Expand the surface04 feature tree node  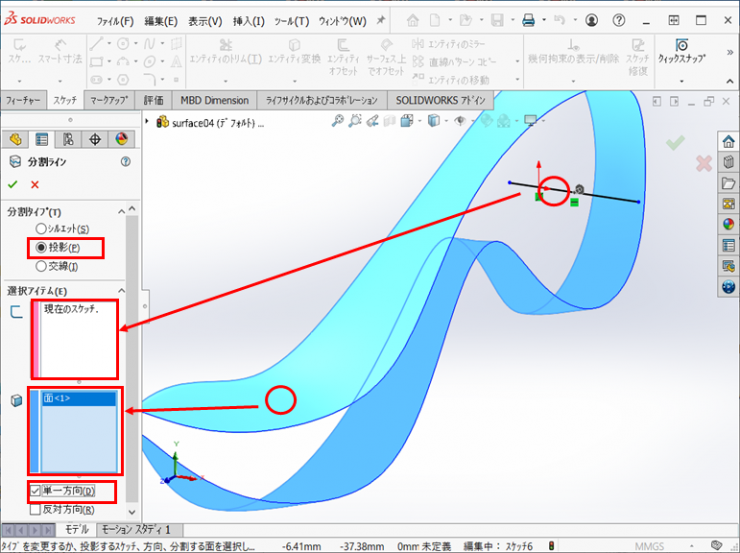pos(148,122)
